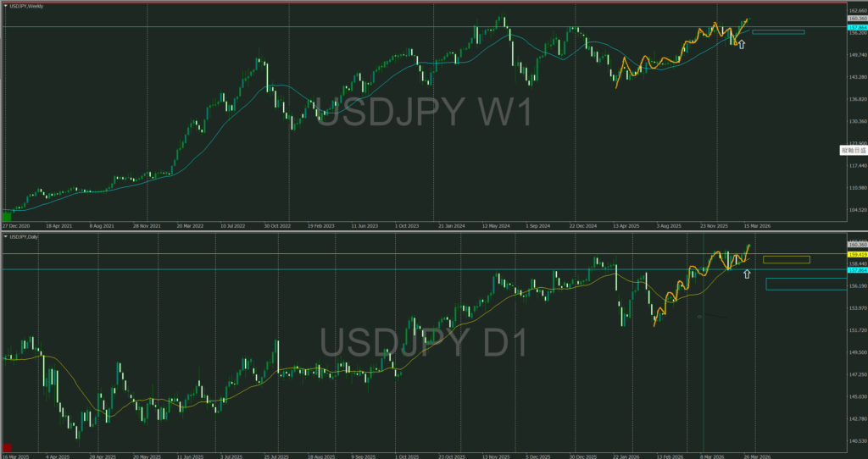Open the USDJPY,Weekly chart title dropdown arrow

(5, 7)
